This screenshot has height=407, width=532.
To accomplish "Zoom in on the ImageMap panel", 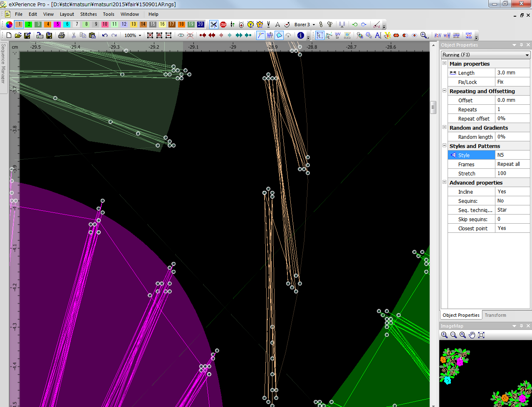I will 445,335.
